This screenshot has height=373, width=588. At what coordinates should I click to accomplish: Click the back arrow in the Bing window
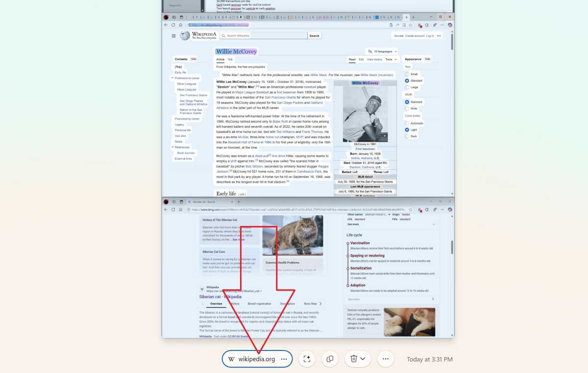point(165,209)
